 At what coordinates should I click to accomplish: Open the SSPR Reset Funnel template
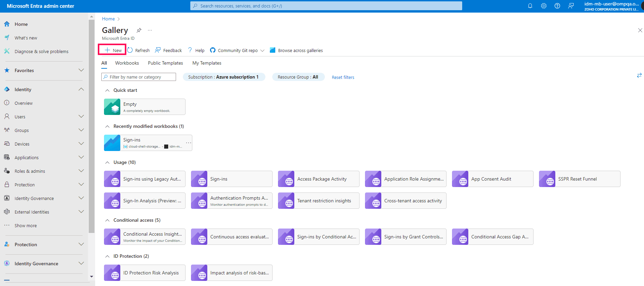point(580,179)
